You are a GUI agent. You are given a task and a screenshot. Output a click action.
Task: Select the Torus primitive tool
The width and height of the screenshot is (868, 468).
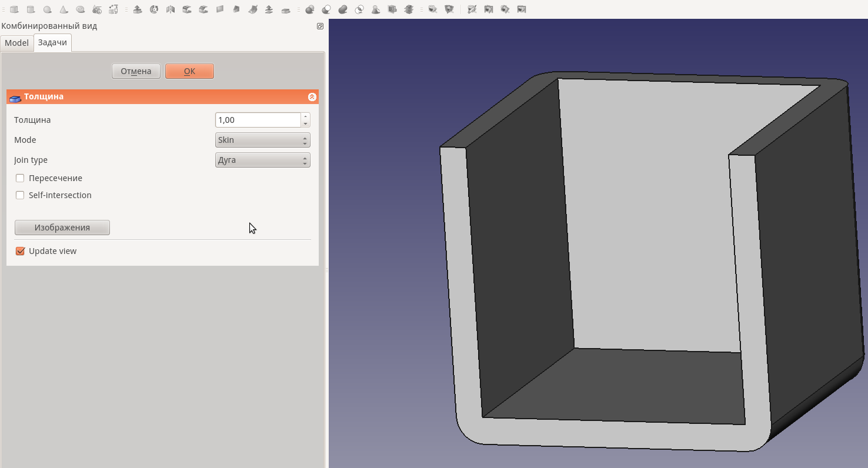point(80,9)
